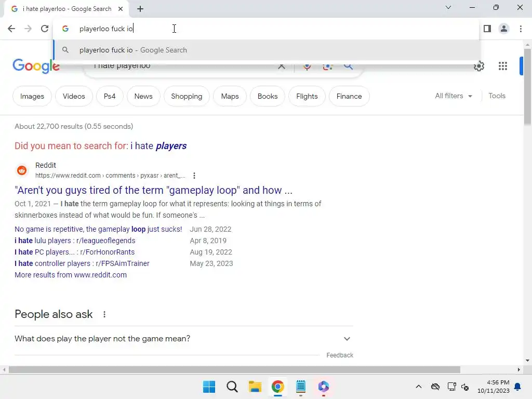Screen dimensions: 532x399
Task: Open the tab search chevron
Action: pos(448,7)
